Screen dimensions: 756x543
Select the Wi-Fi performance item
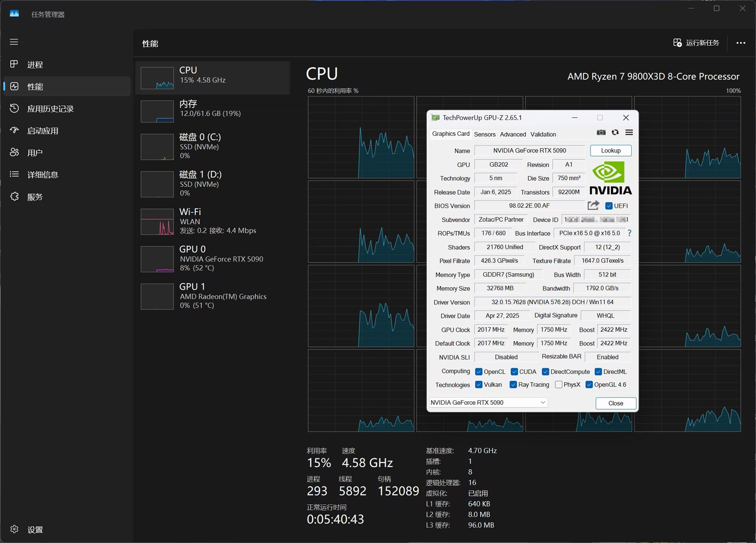(x=213, y=221)
